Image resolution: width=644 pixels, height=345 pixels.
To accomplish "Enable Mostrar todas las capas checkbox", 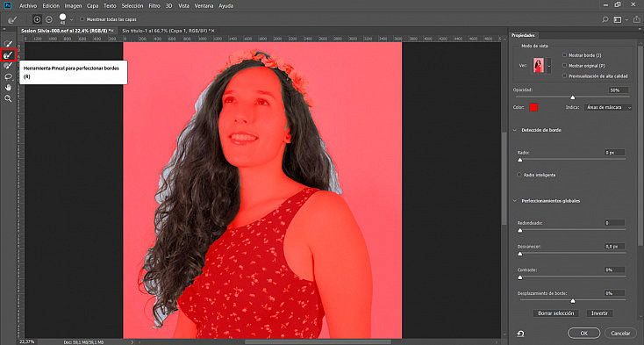I will tap(82, 19).
